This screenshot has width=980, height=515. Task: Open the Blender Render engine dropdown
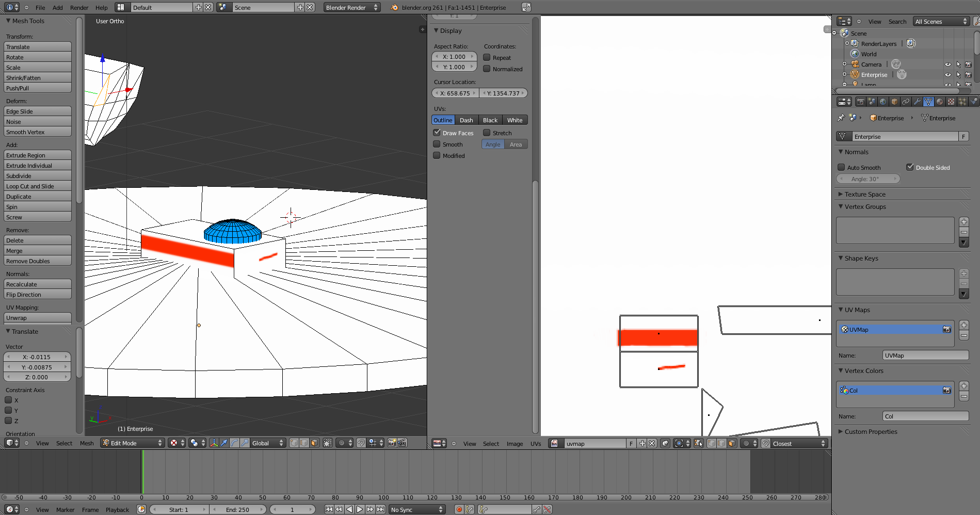click(x=352, y=7)
